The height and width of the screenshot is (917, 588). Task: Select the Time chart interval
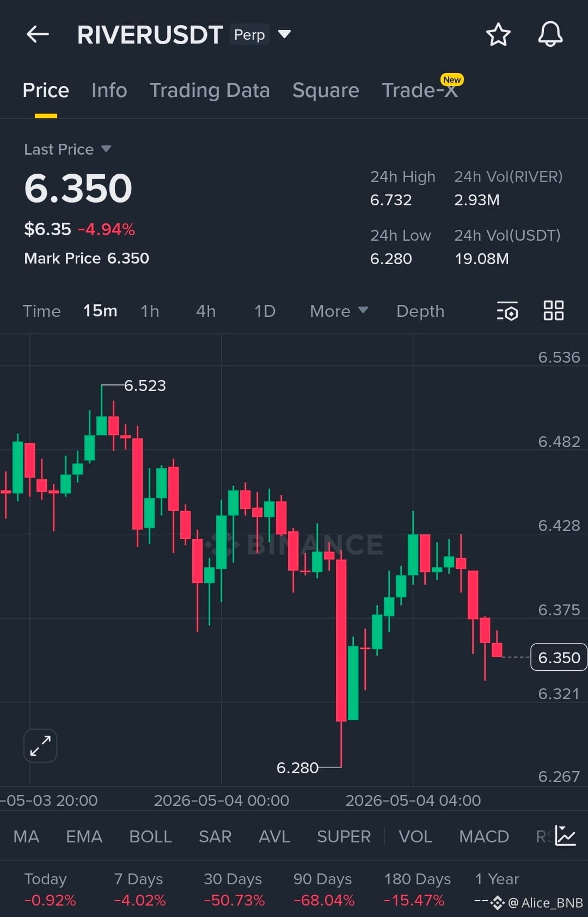[42, 311]
